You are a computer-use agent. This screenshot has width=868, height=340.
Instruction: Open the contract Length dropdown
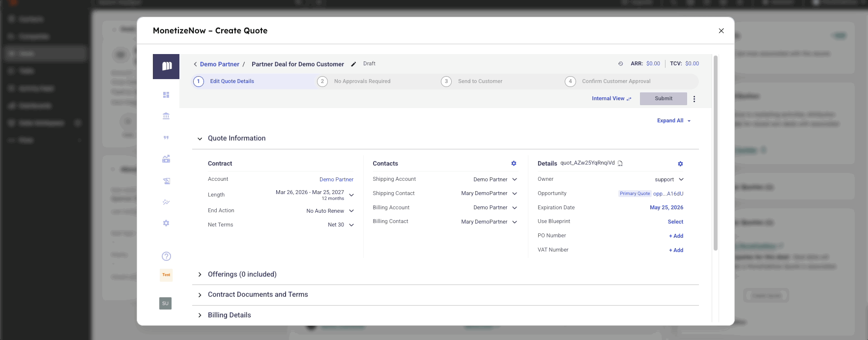[x=351, y=195]
